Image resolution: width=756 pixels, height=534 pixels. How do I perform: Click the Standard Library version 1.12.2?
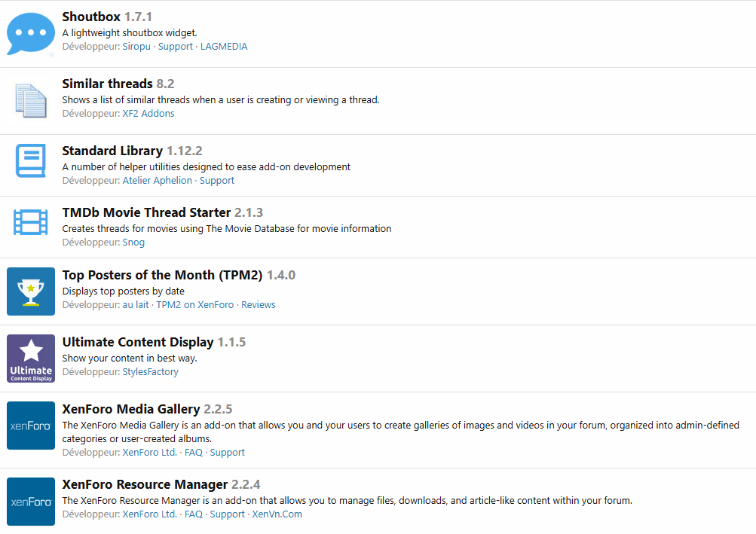(x=185, y=151)
